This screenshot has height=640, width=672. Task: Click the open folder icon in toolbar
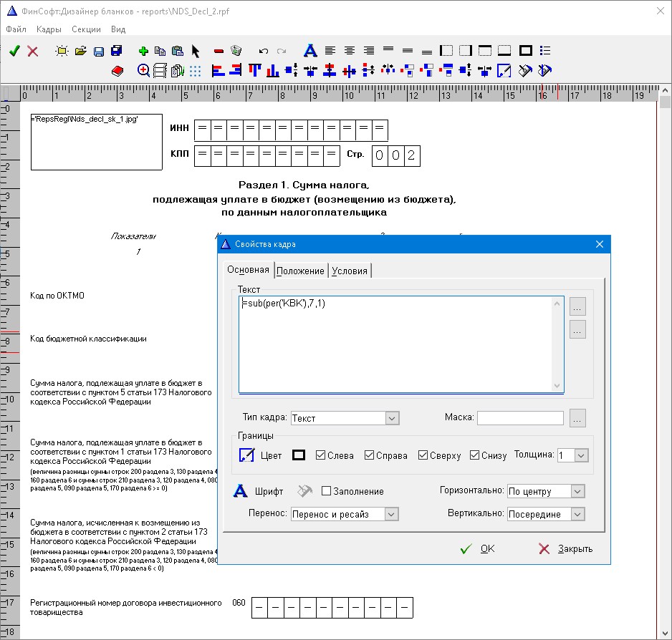click(81, 51)
